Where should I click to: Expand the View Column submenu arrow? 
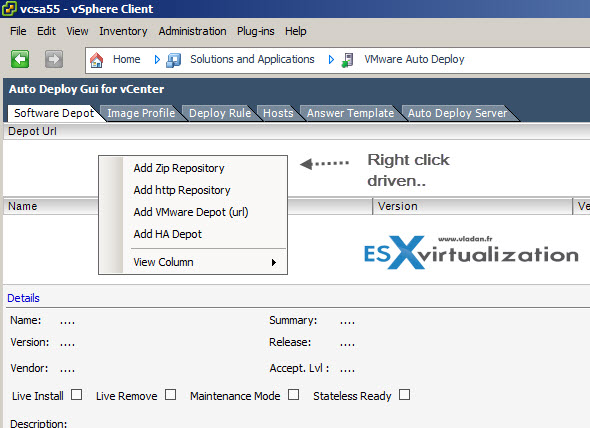point(274,262)
